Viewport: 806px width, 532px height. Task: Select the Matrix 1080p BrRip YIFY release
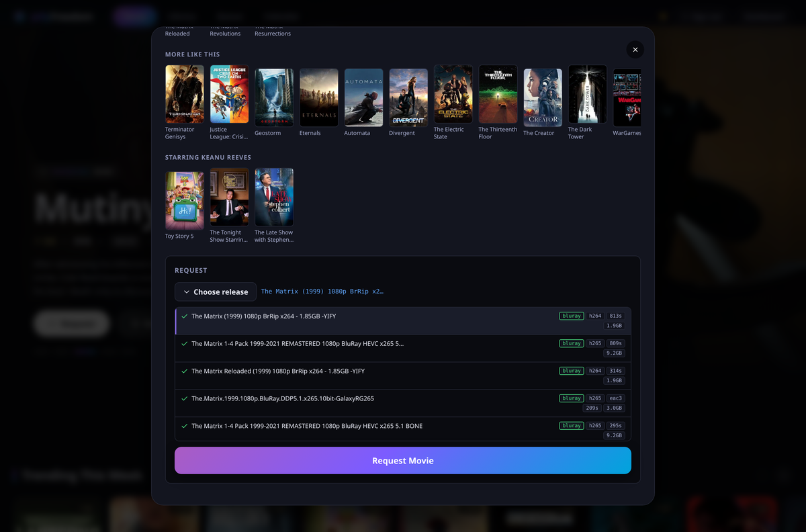coord(403,321)
